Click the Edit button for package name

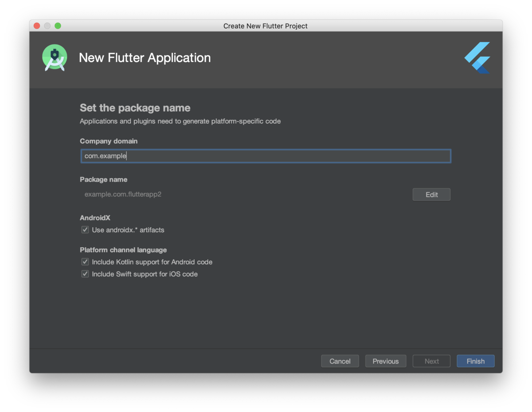[x=431, y=194]
